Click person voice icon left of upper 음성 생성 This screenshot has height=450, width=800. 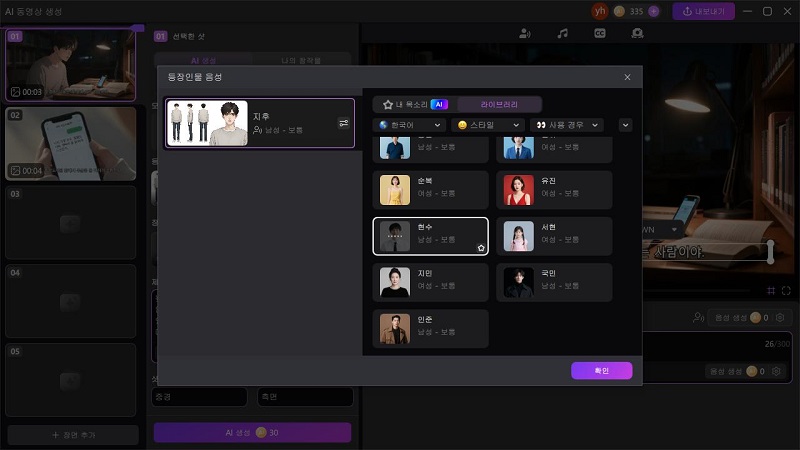(x=698, y=317)
